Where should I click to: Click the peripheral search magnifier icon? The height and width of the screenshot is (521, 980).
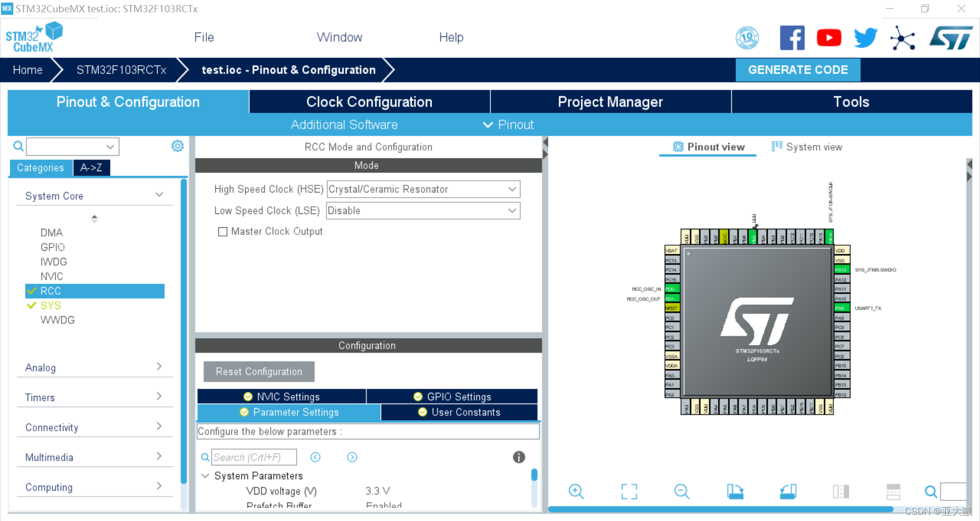(x=18, y=147)
